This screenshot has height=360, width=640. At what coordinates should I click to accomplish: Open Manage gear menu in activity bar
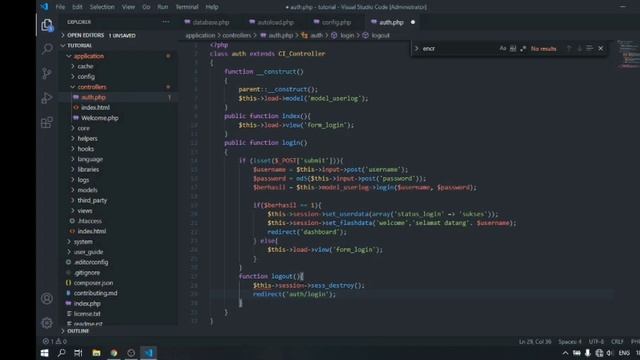(x=47, y=323)
